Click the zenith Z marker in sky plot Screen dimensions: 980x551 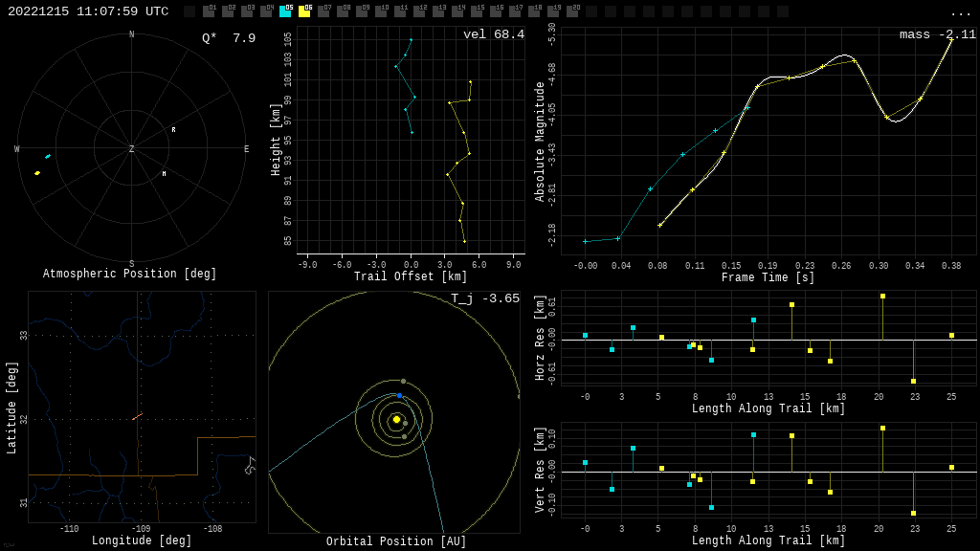(x=132, y=149)
